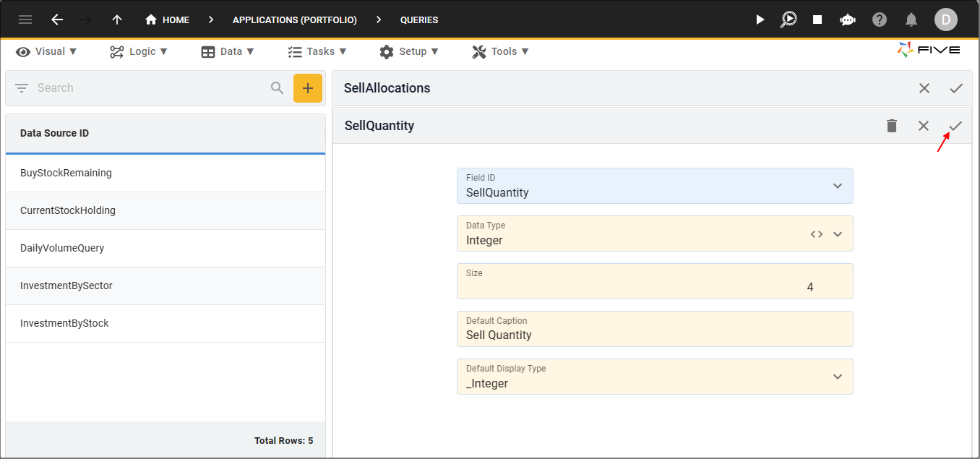Select the CurrentStockHolding row
The image size is (980, 459).
[x=166, y=210]
